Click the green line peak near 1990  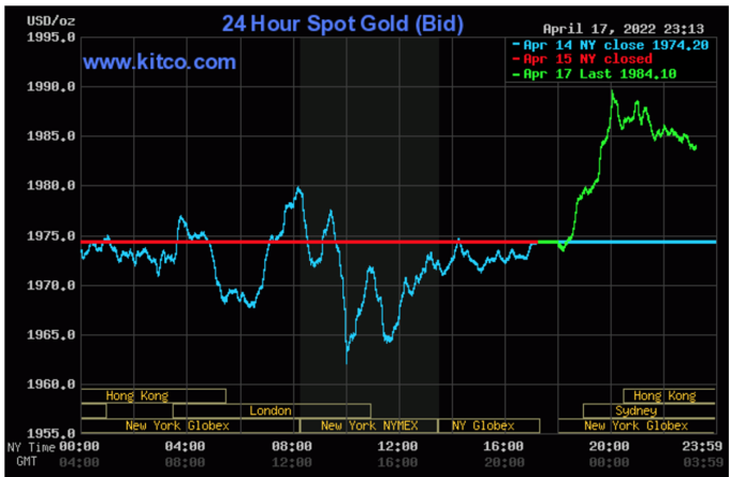point(612,92)
